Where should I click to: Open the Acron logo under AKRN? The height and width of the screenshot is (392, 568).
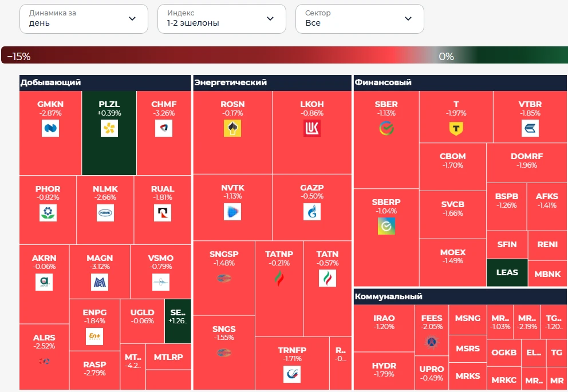point(44,282)
